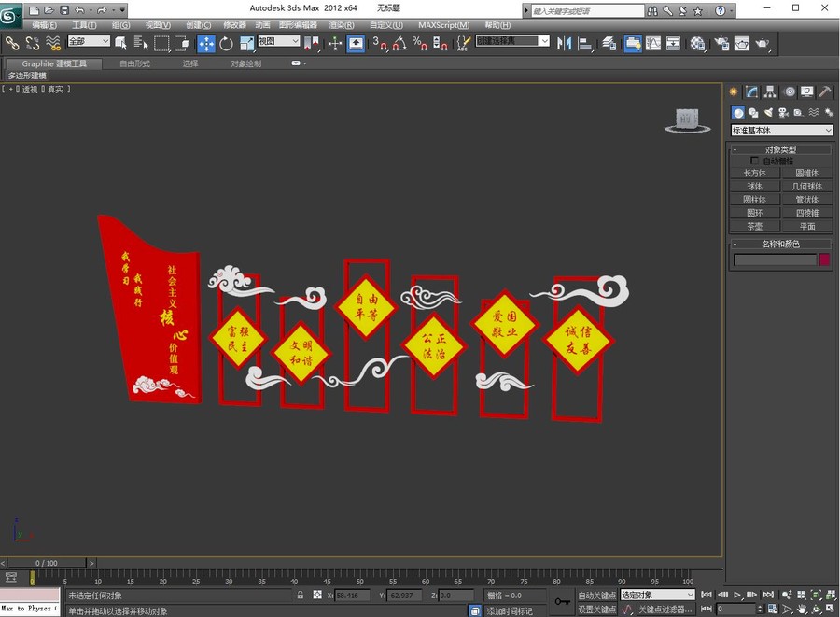Open the selection filter dropdown
840x617 pixels.
pyautogui.click(x=89, y=41)
